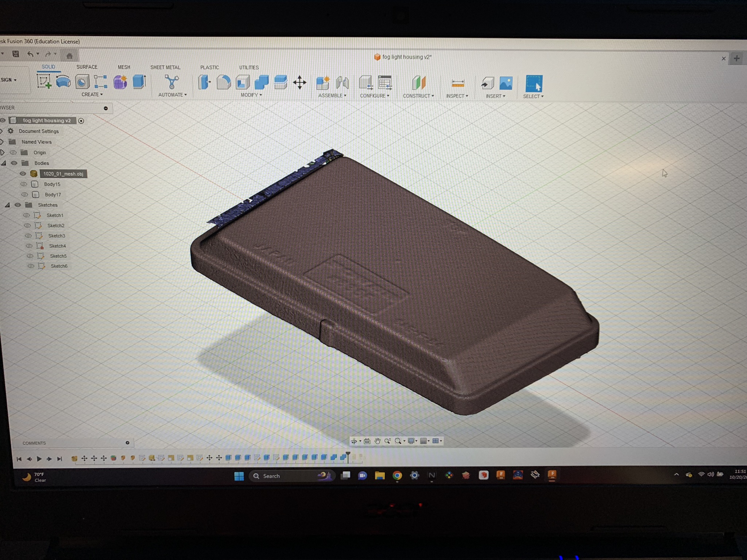Go to the Home data panel icon
This screenshot has width=747, height=560.
tap(70, 55)
